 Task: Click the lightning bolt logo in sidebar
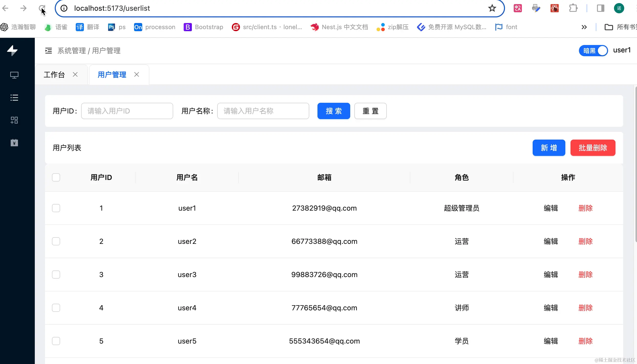point(12,50)
